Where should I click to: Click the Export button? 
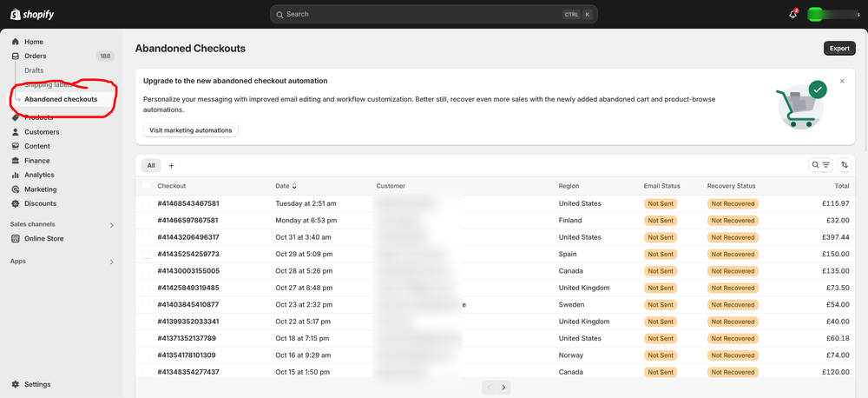coord(839,48)
